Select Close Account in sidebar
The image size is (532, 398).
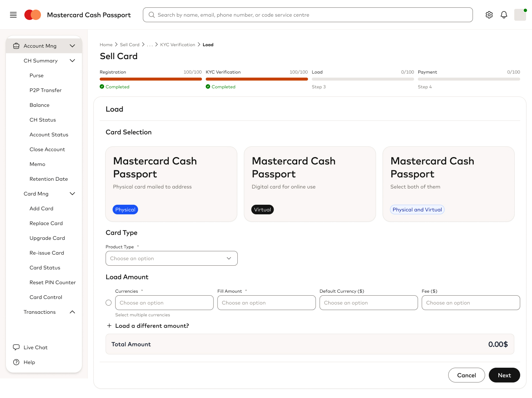coord(47,149)
